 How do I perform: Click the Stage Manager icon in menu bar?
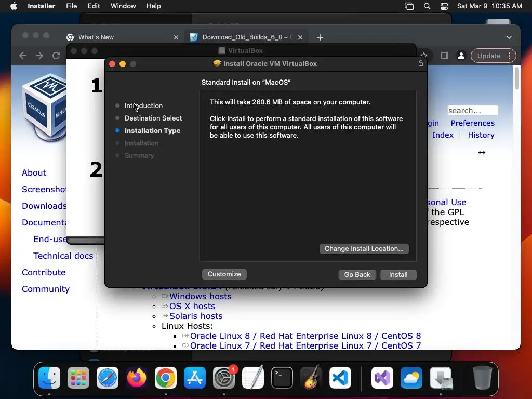[409, 6]
